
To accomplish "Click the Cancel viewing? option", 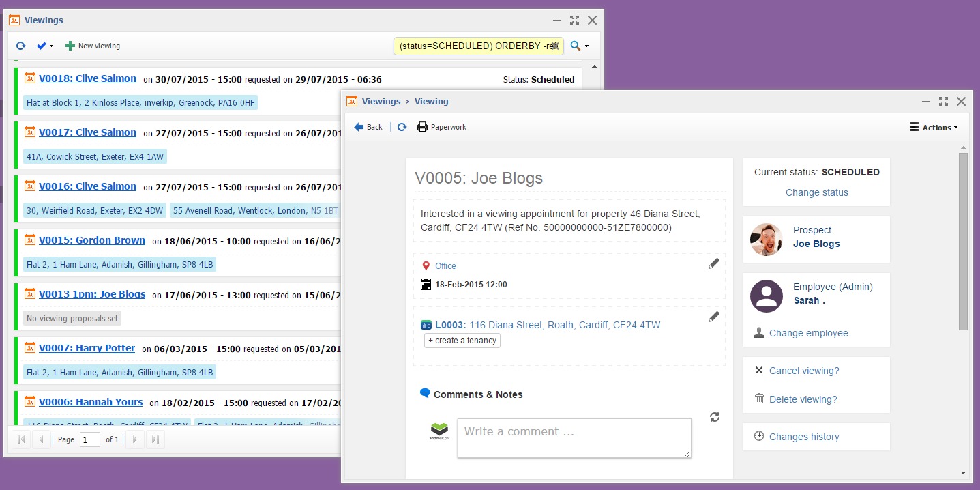I will coord(803,371).
